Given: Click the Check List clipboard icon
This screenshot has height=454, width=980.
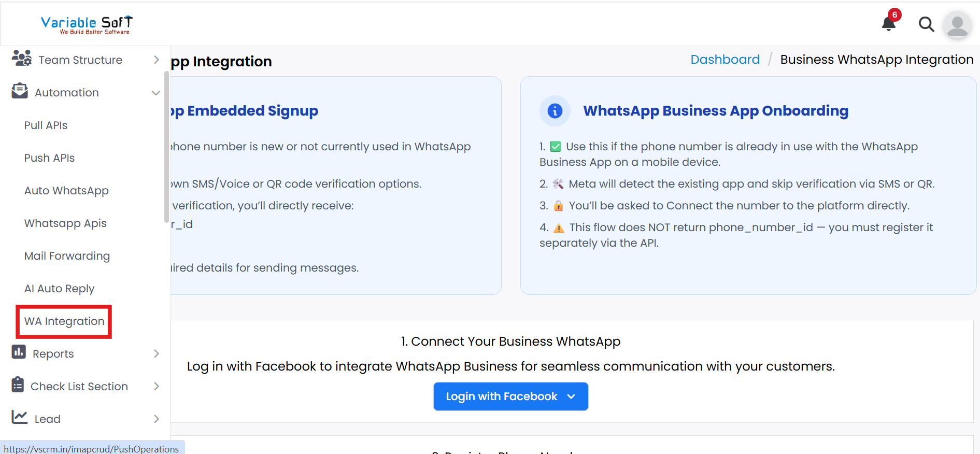Looking at the screenshot, I should (x=18, y=385).
